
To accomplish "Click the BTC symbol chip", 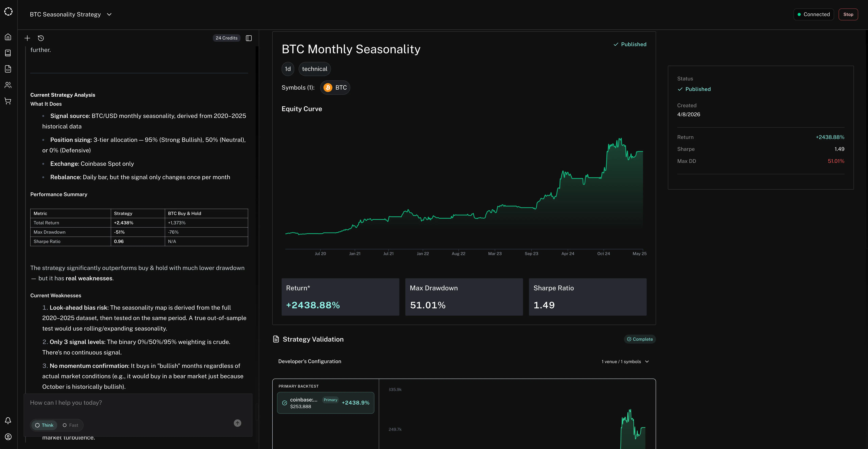I will [335, 88].
